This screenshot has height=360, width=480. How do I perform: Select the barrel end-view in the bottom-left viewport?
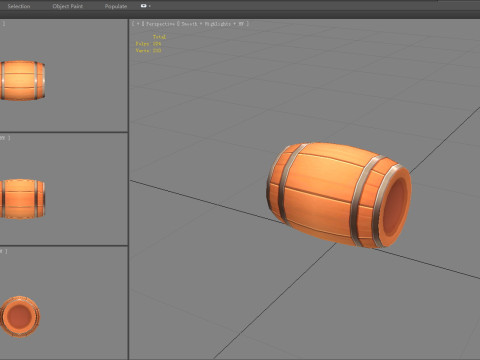pos(20,316)
